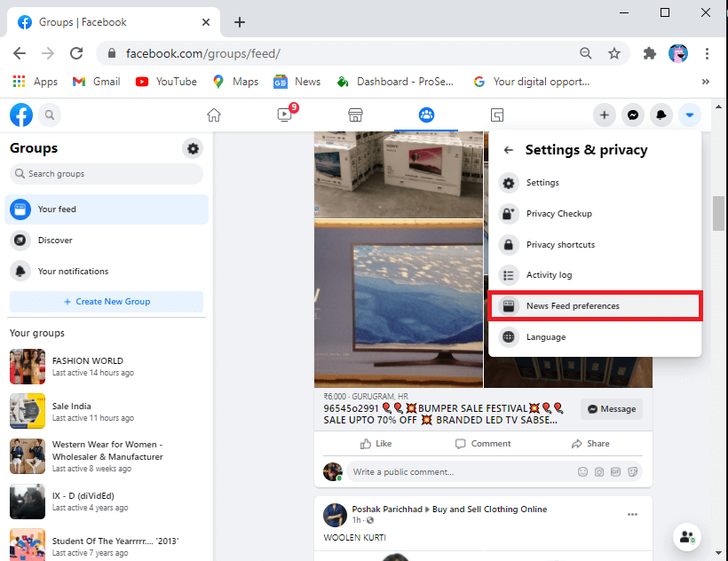
Task: Open the account menu chevron
Action: coord(690,115)
